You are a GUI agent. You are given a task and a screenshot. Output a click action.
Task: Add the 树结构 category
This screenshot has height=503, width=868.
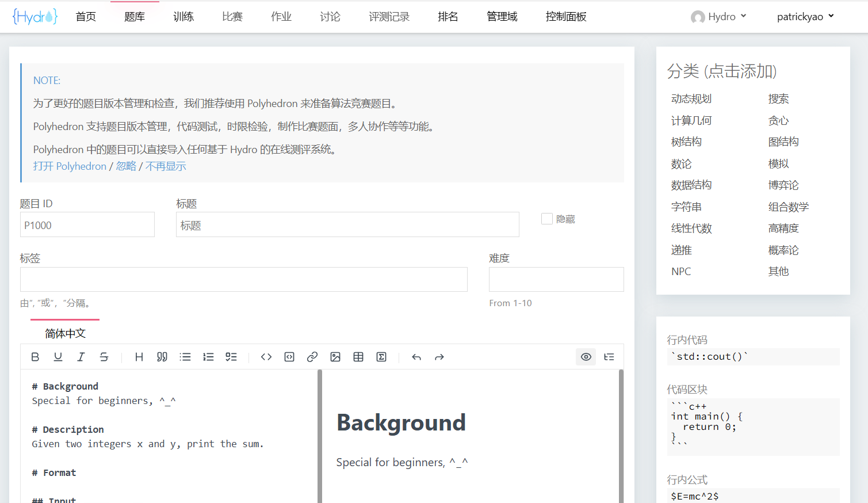tap(686, 142)
